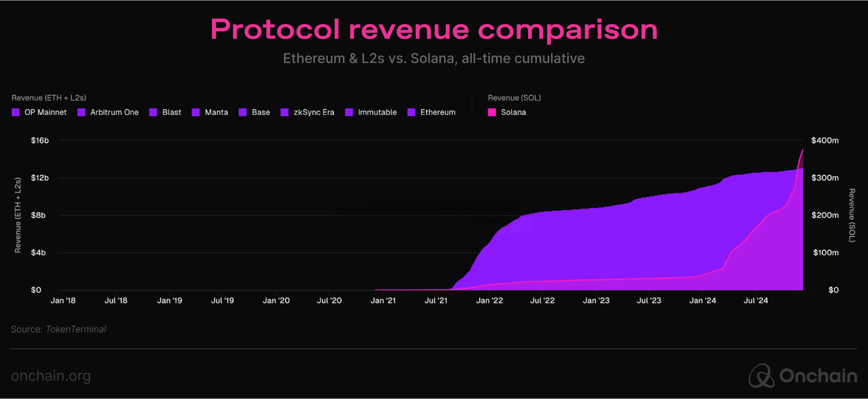Viewport: 868px width, 399px height.
Task: Click the Onchain logo icon
Action: pos(762,376)
